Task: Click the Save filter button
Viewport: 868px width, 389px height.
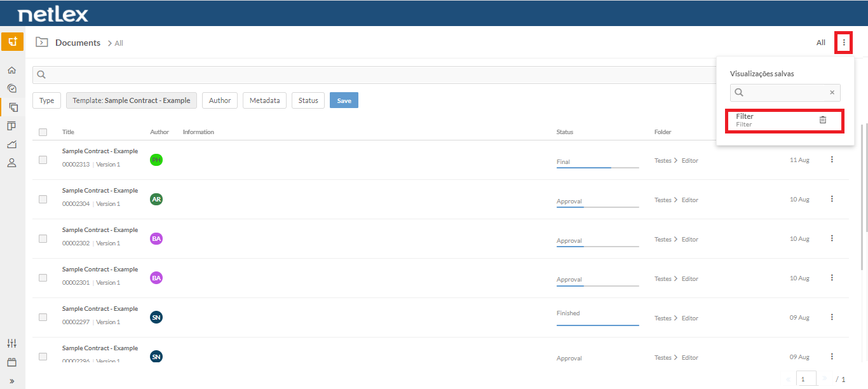Action: [x=344, y=100]
